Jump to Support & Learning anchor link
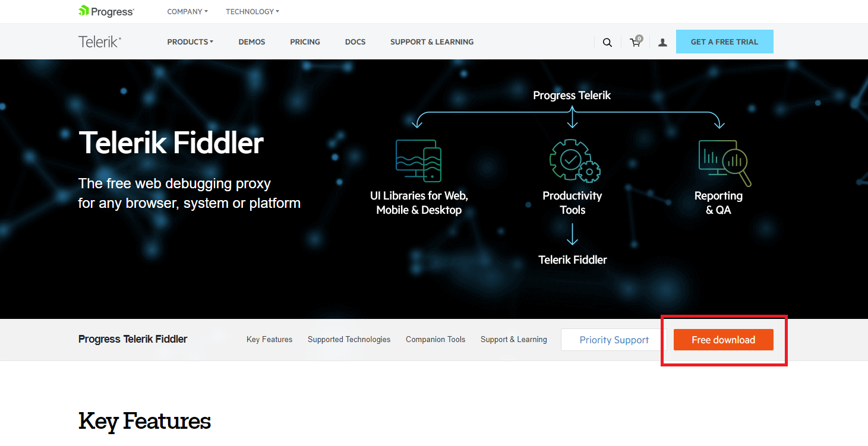868x446 pixels. tap(514, 340)
